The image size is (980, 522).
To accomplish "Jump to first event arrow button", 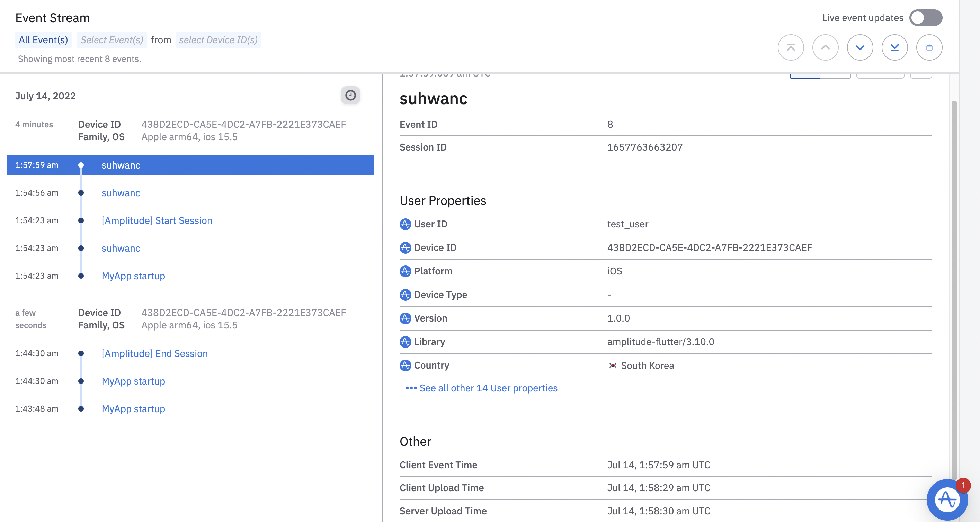I will click(791, 47).
